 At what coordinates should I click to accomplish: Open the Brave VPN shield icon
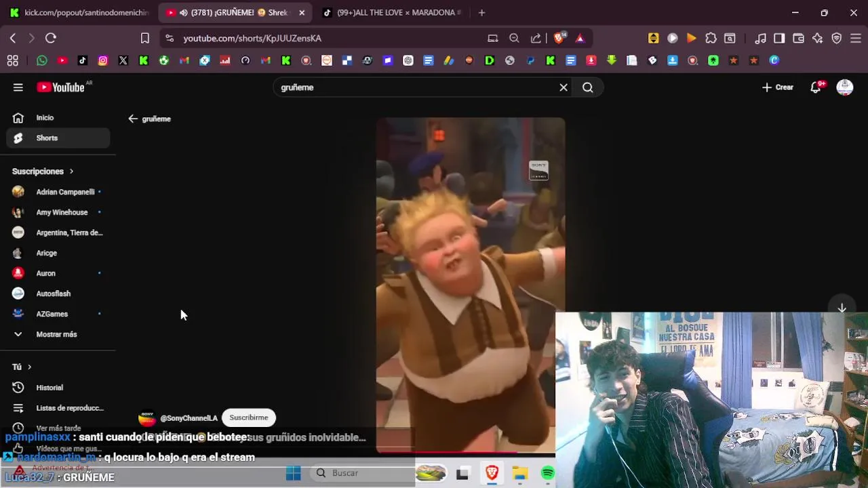tap(836, 39)
